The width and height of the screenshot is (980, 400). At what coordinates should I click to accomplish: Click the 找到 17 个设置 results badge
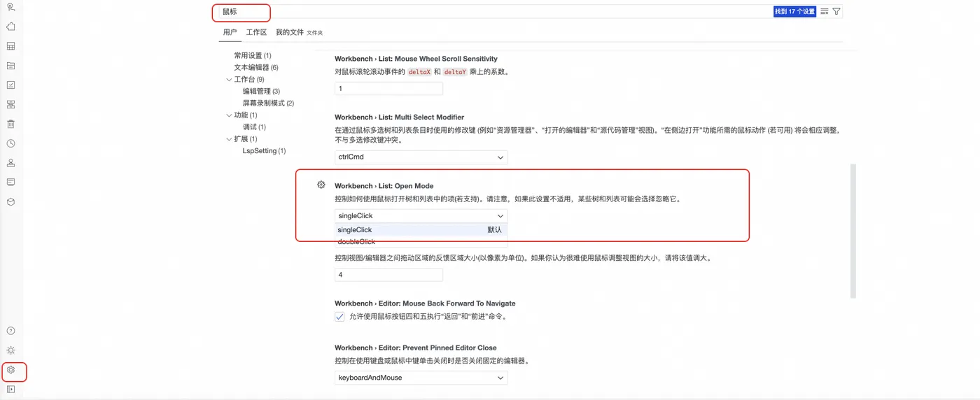[794, 12]
